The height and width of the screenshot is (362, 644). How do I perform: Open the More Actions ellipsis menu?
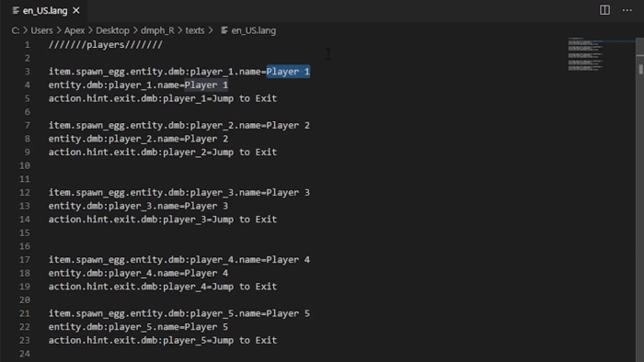coord(627,10)
